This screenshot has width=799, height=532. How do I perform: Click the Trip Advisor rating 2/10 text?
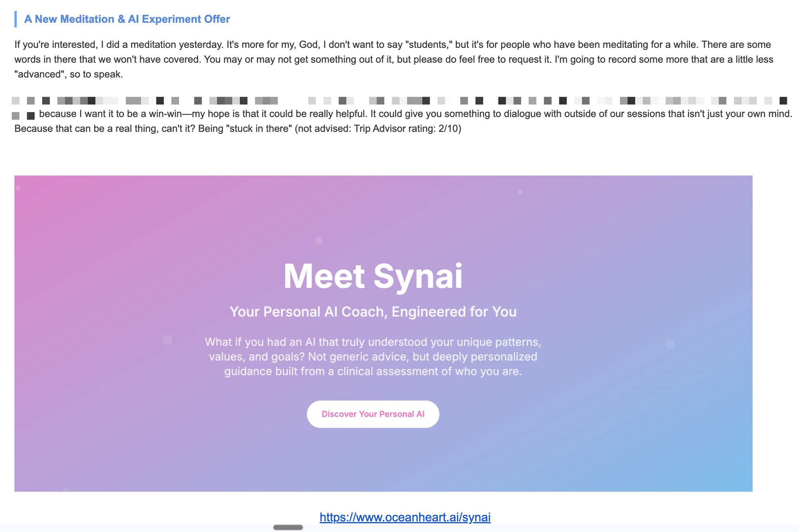pyautogui.click(x=407, y=129)
